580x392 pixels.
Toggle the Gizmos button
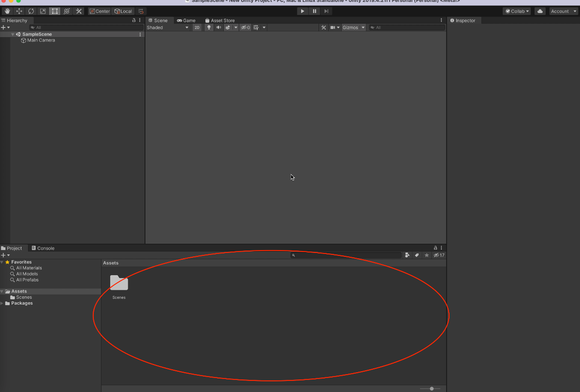[x=350, y=28]
